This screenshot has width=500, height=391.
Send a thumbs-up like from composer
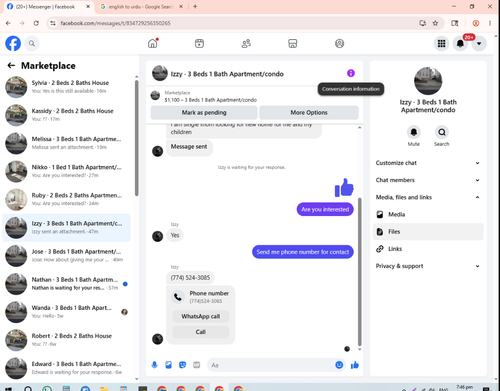(355, 365)
